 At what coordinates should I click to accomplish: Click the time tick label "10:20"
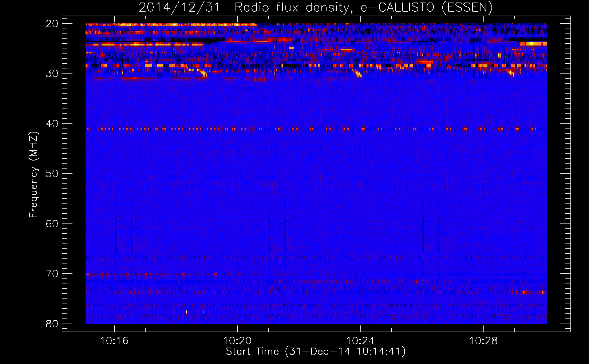tap(237, 341)
